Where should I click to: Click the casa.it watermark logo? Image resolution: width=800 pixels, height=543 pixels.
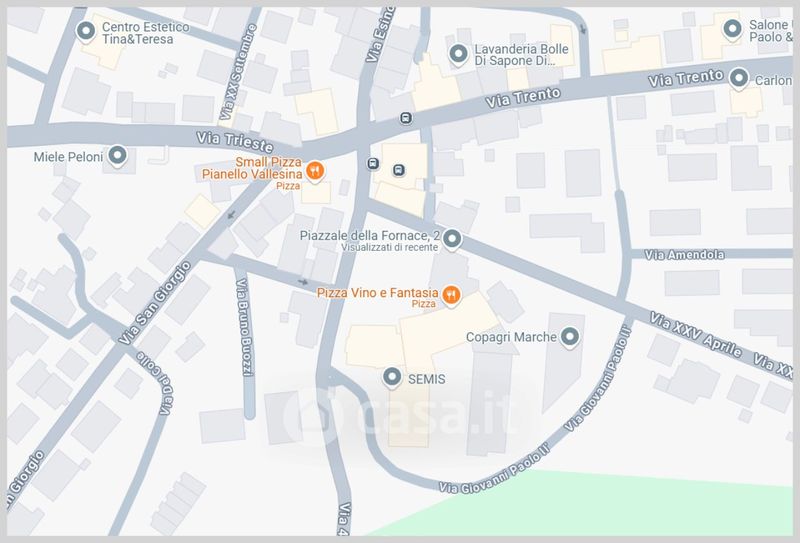[403, 416]
